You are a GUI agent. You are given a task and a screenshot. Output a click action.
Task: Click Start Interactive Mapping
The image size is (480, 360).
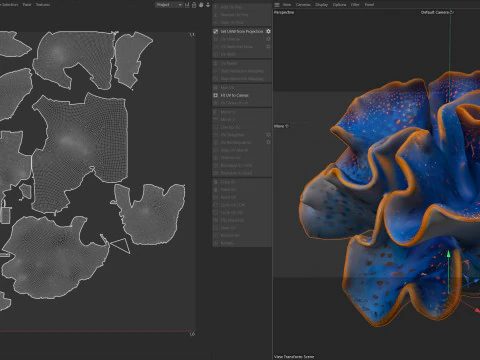[242, 71]
